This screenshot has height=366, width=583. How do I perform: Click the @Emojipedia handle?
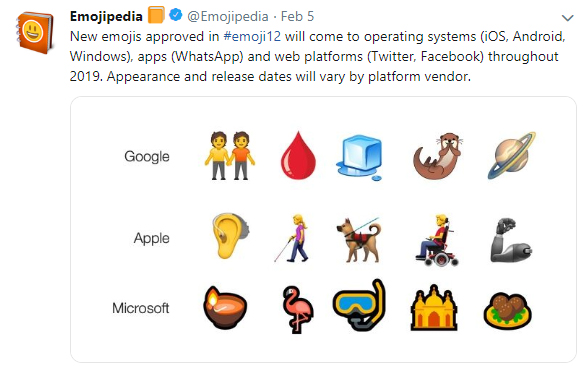[228, 16]
